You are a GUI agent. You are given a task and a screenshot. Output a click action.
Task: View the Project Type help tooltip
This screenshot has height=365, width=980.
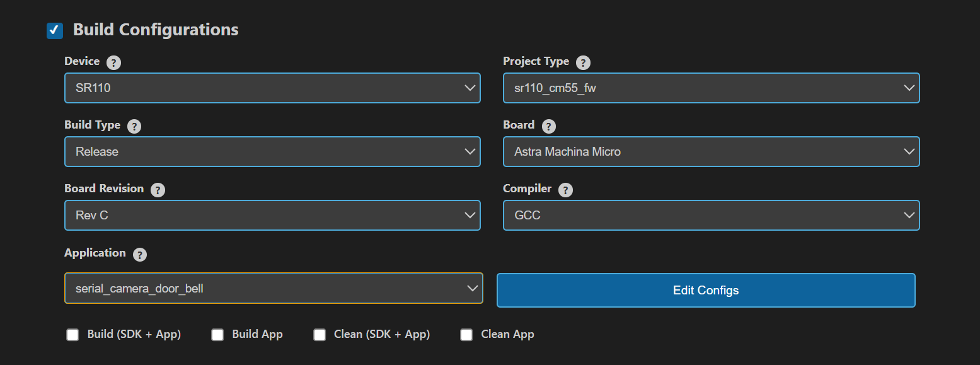(584, 62)
